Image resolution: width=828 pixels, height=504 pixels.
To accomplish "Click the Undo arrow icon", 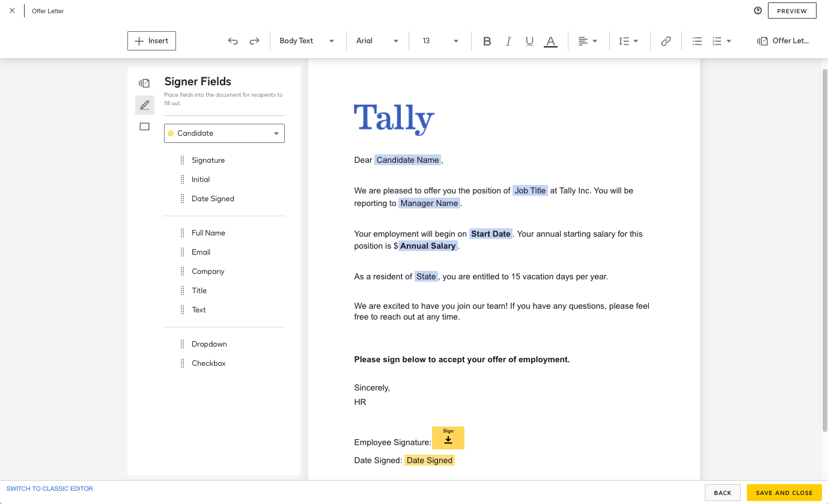I will click(x=233, y=41).
